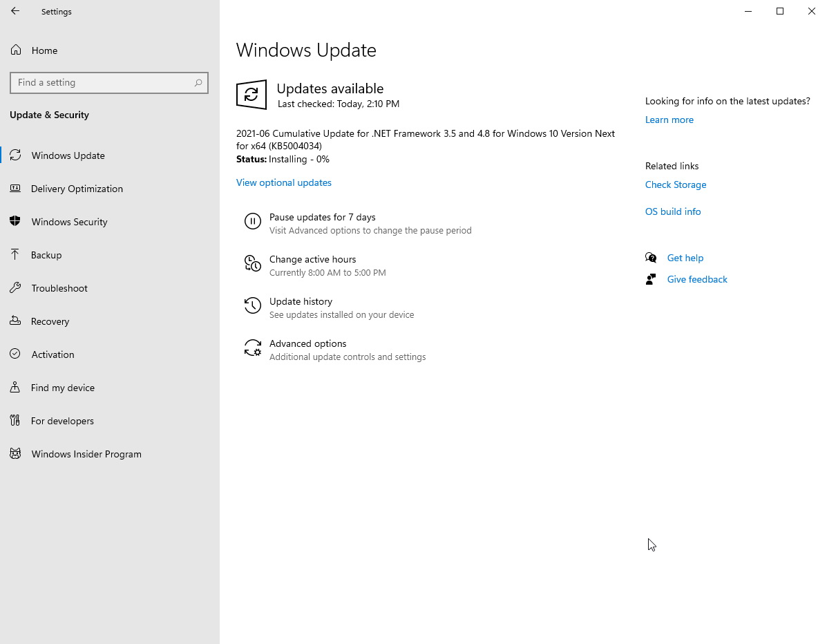Click Last checked Today 2:10 PM text
Screen dimensions: 827x644
(x=338, y=104)
